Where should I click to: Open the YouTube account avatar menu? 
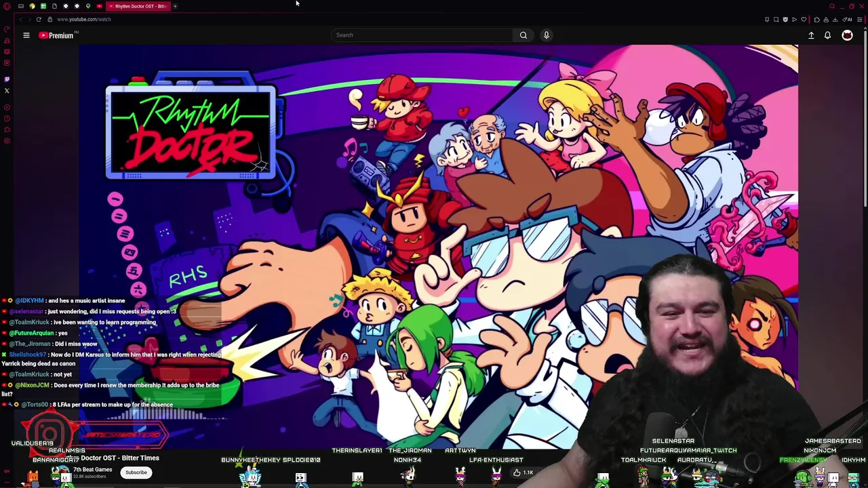pos(847,35)
